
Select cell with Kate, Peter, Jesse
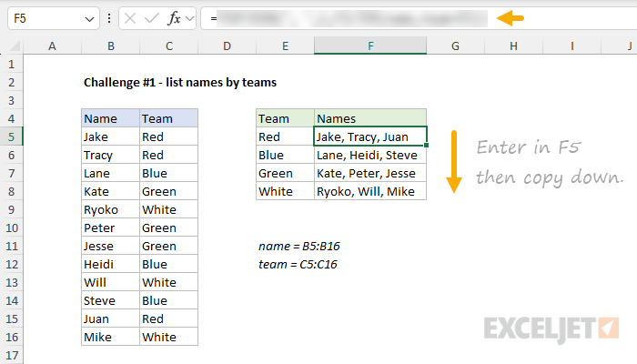370,174
